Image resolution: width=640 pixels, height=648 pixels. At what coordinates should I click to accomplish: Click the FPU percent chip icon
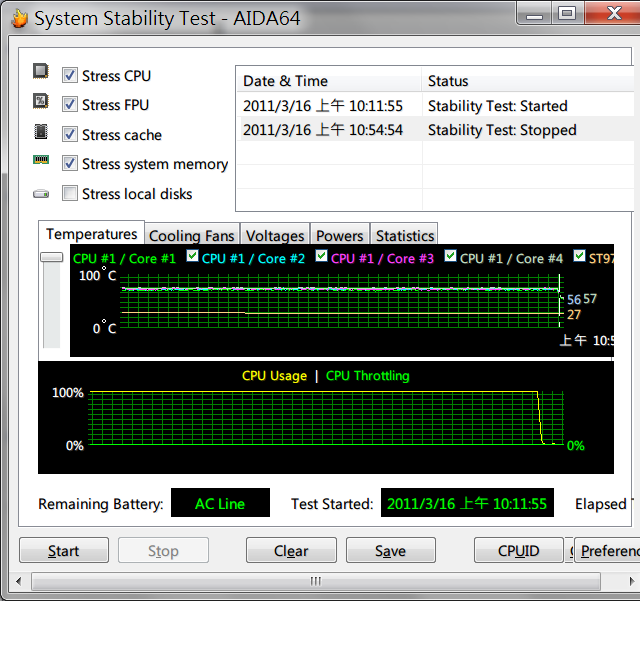pyautogui.click(x=40, y=101)
